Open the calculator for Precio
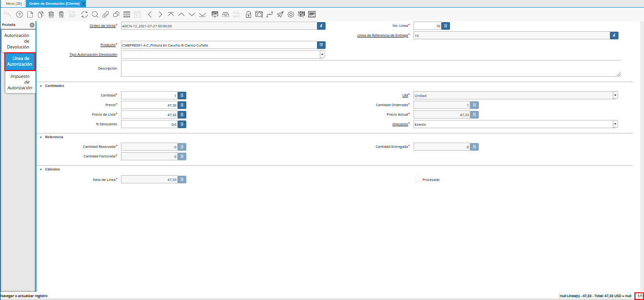Image resolution: width=644 pixels, height=300 pixels. point(182,105)
